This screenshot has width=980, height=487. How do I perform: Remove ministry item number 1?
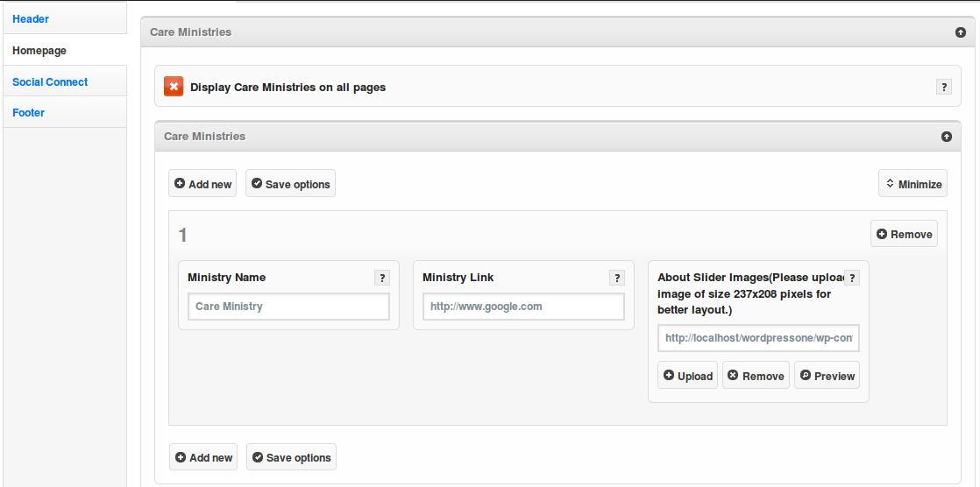pyautogui.click(x=904, y=234)
